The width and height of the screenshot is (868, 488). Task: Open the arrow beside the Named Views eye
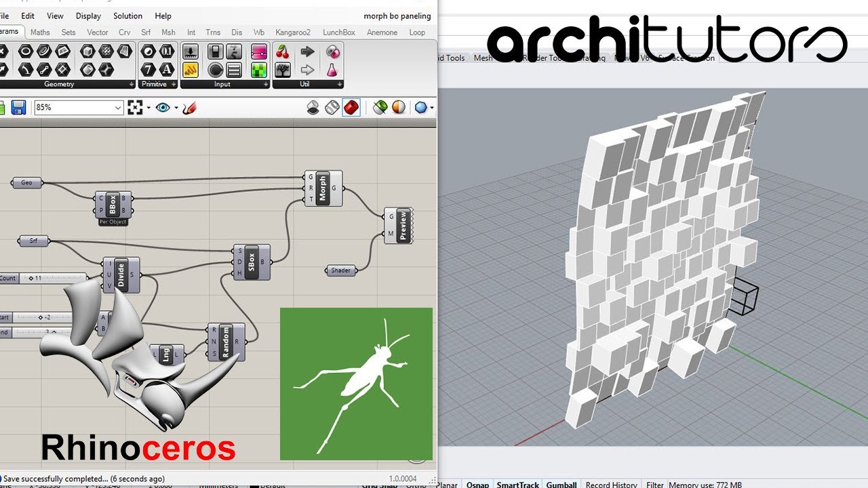point(176,107)
